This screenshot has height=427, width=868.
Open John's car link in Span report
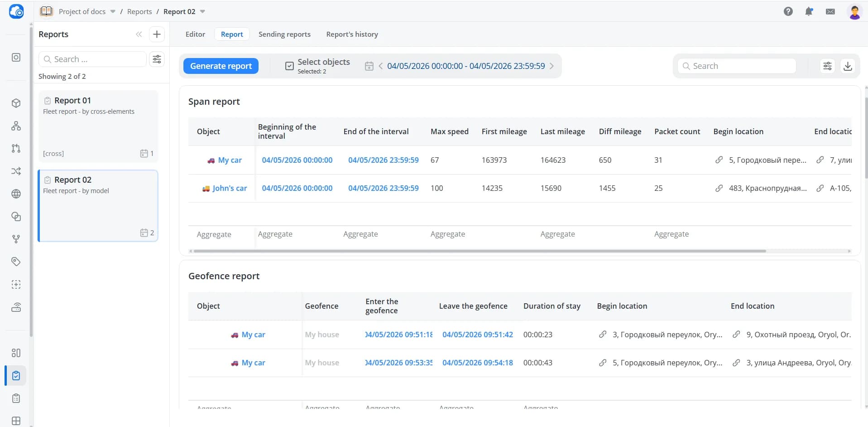(x=230, y=188)
